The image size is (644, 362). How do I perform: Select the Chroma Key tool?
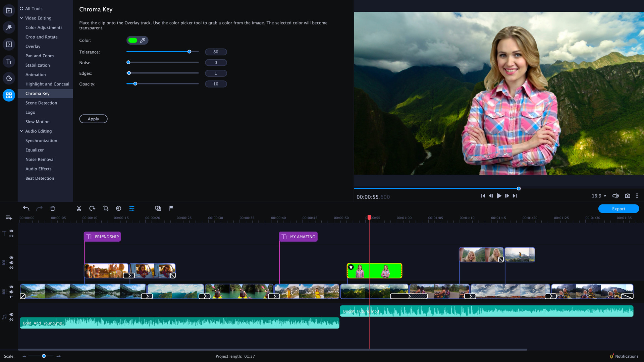pos(37,93)
